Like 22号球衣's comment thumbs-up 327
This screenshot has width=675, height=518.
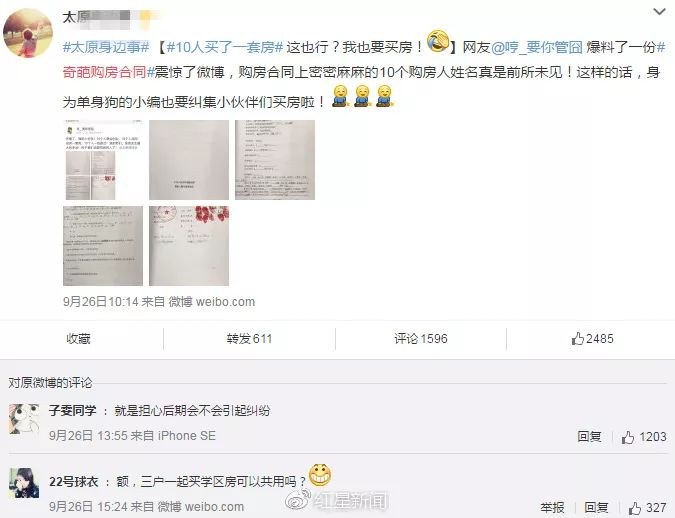(647, 508)
